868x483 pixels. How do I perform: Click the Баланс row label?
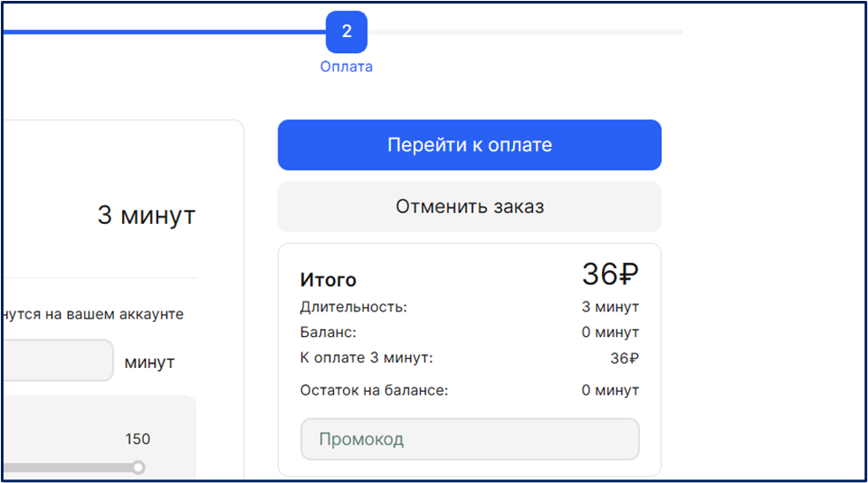tap(328, 333)
